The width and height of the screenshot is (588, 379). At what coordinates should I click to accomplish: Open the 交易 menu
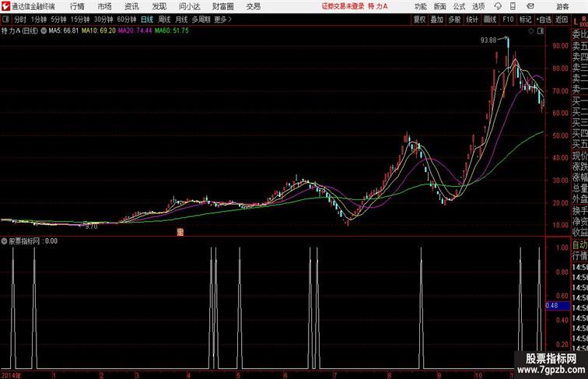pyautogui.click(x=254, y=6)
